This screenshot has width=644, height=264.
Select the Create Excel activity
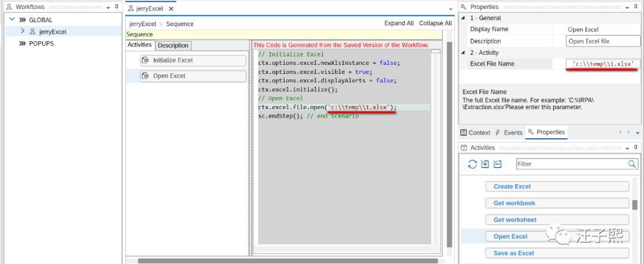(x=558, y=187)
